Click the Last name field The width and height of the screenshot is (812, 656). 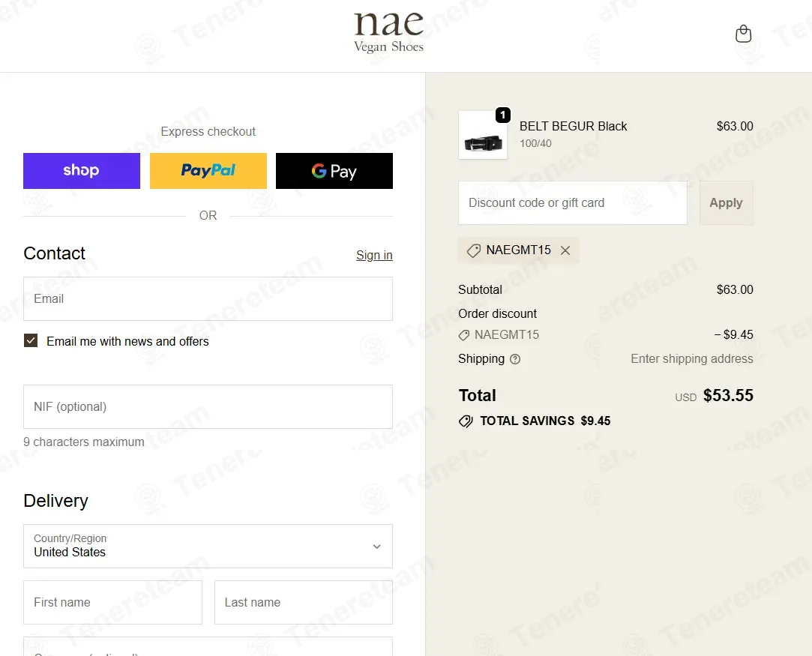click(x=304, y=602)
